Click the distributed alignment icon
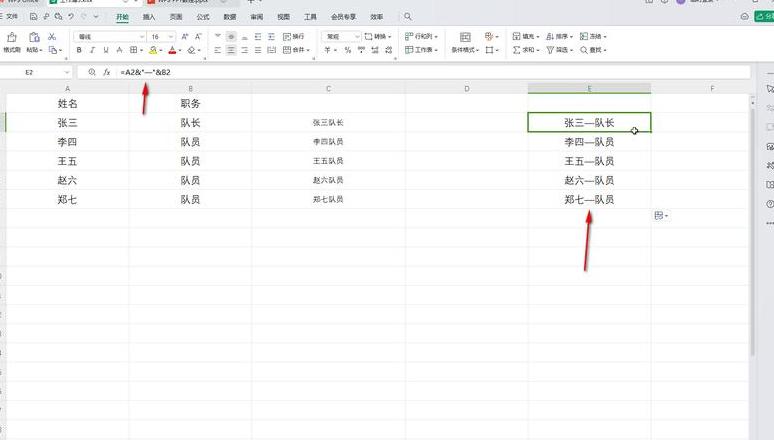Image resolution: width=774 pixels, height=440 pixels. (271, 50)
